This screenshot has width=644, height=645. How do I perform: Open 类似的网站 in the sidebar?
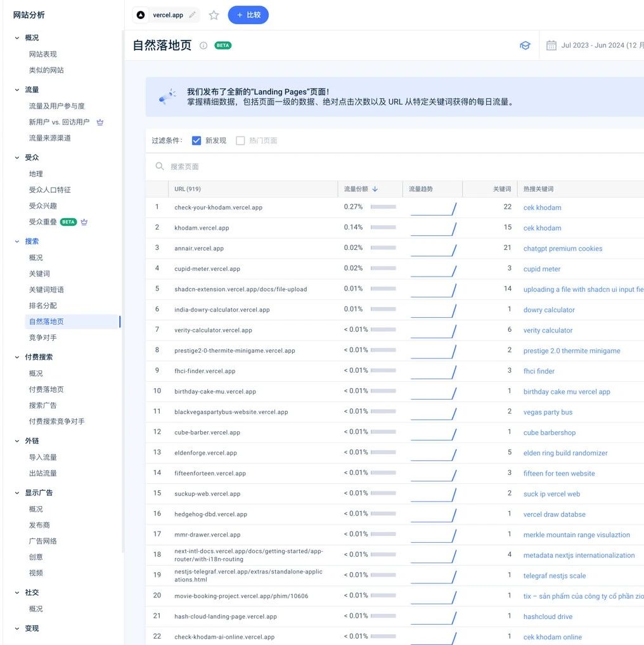click(46, 70)
